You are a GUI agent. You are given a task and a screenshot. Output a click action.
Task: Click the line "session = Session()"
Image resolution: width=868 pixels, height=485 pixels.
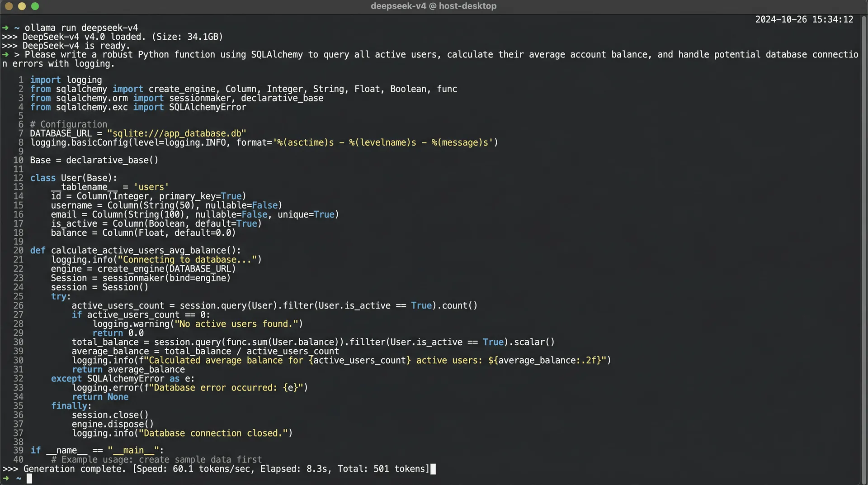coord(99,287)
